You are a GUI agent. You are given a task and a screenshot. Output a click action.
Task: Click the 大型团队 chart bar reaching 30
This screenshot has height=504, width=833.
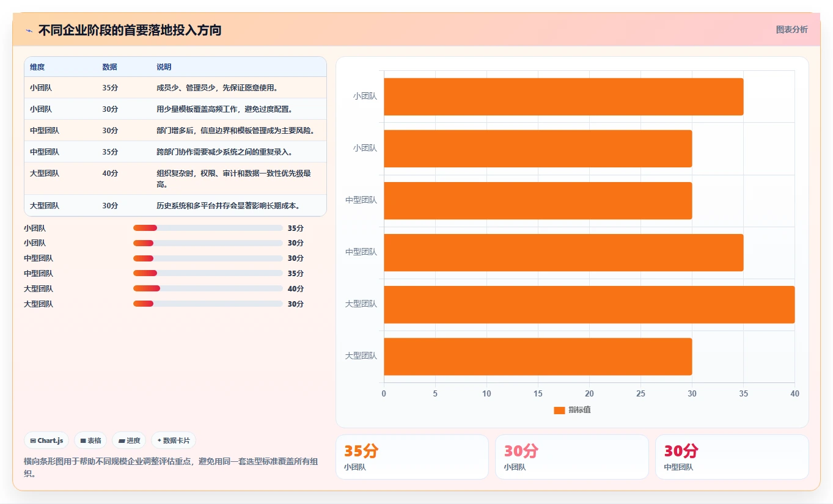click(538, 356)
